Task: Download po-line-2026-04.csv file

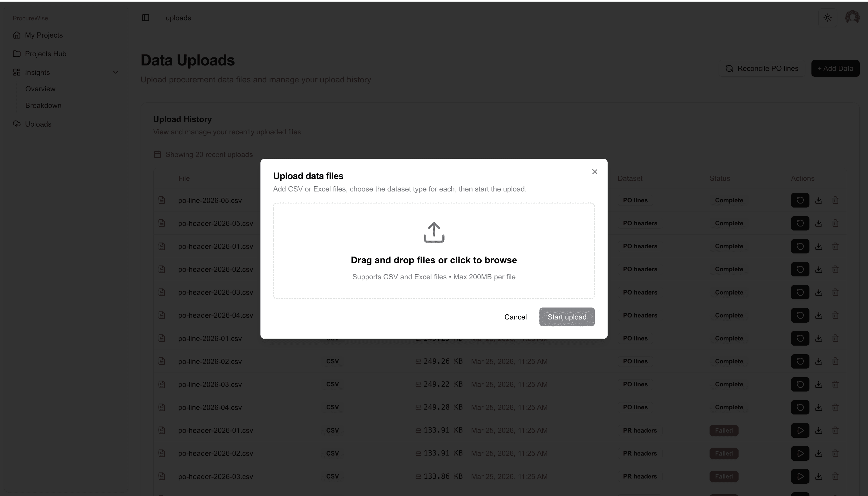Action: 819,407
